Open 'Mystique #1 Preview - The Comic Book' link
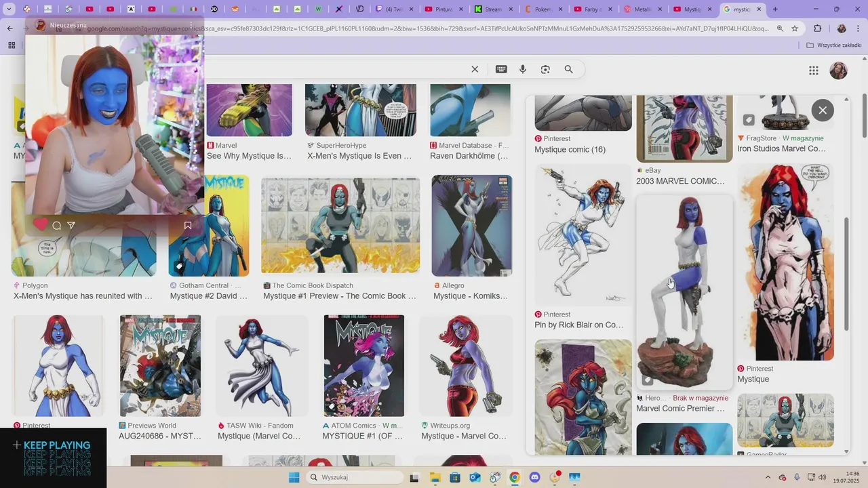The width and height of the screenshot is (868, 488). [x=340, y=296]
